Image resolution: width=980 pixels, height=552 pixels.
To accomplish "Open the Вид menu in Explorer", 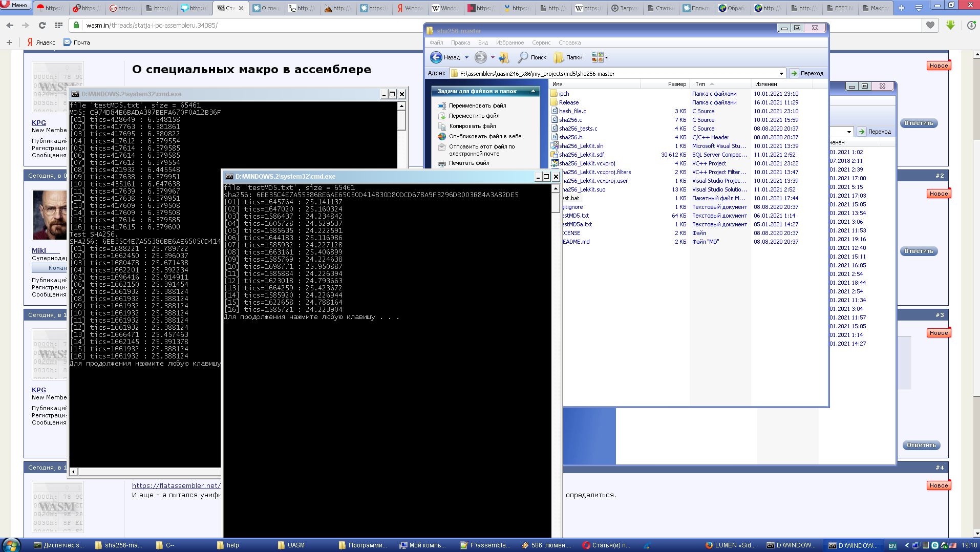I will 483,43.
